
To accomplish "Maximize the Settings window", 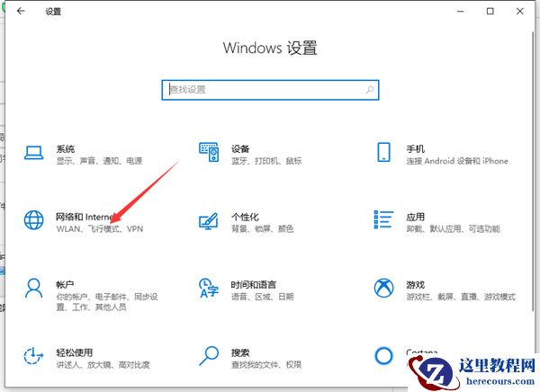I will (x=490, y=11).
